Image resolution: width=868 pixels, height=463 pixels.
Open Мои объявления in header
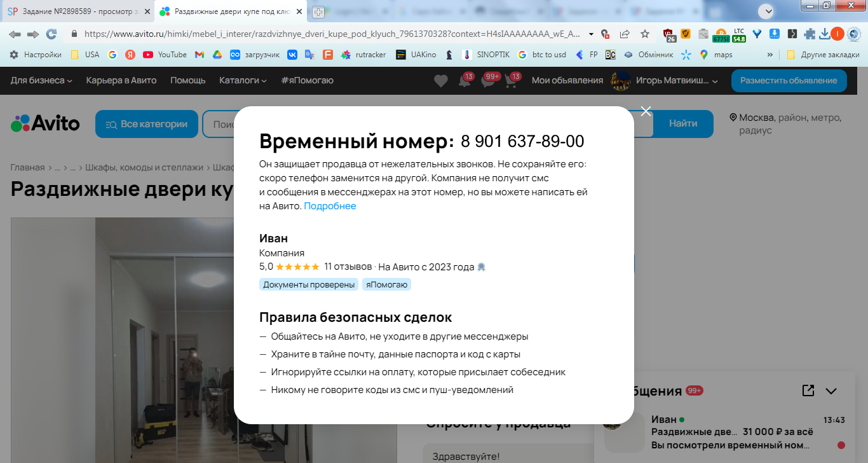567,80
